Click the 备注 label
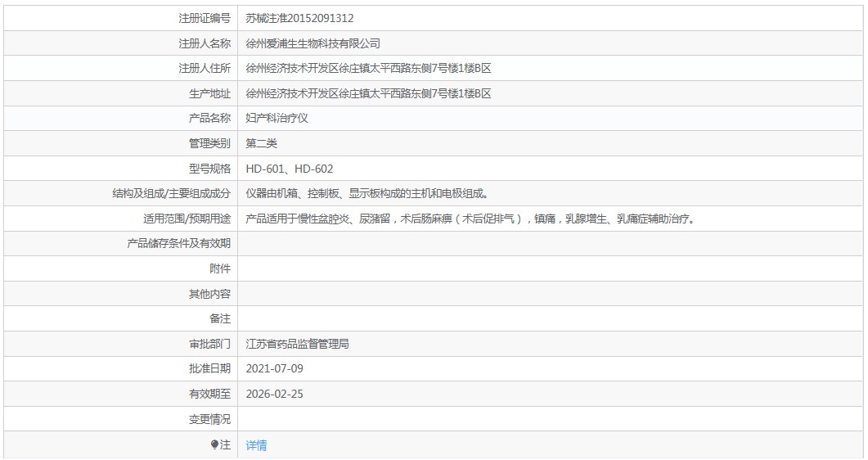The height and width of the screenshot is (460, 868). point(220,319)
